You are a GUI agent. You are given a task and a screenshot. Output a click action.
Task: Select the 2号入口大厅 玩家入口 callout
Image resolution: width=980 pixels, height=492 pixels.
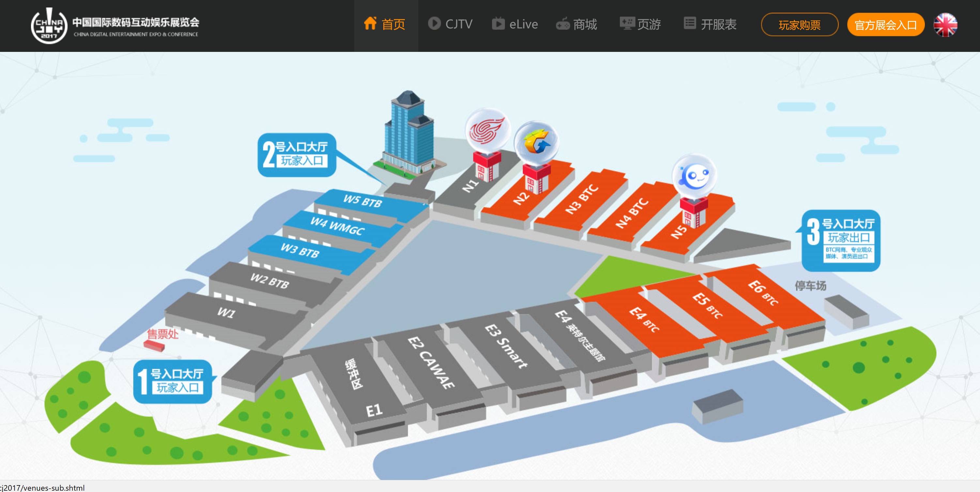pos(297,155)
